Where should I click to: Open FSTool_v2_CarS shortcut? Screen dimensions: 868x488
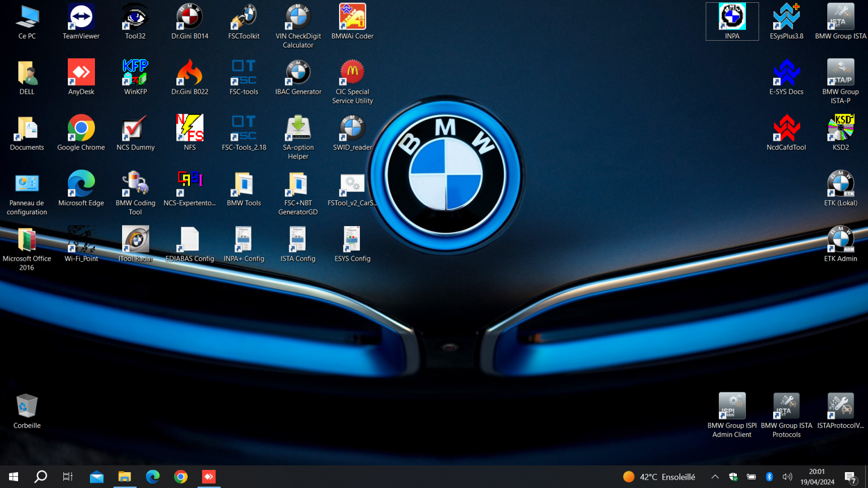click(x=352, y=188)
